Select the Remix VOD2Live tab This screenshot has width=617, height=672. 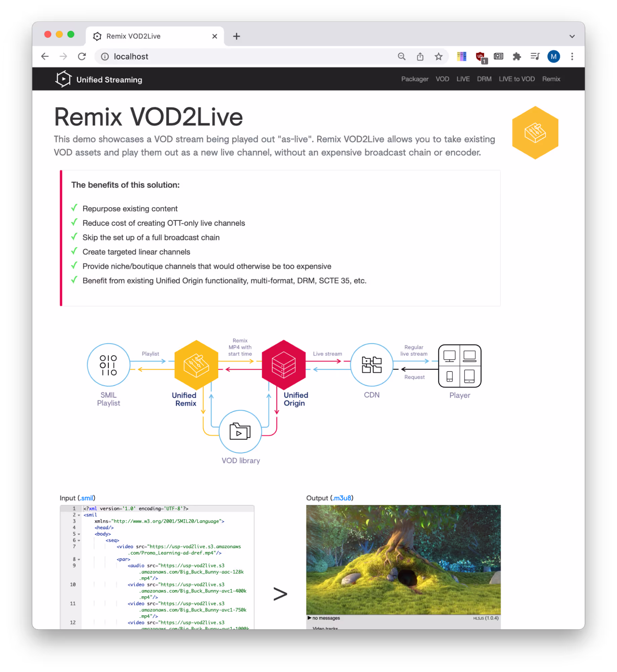click(155, 36)
